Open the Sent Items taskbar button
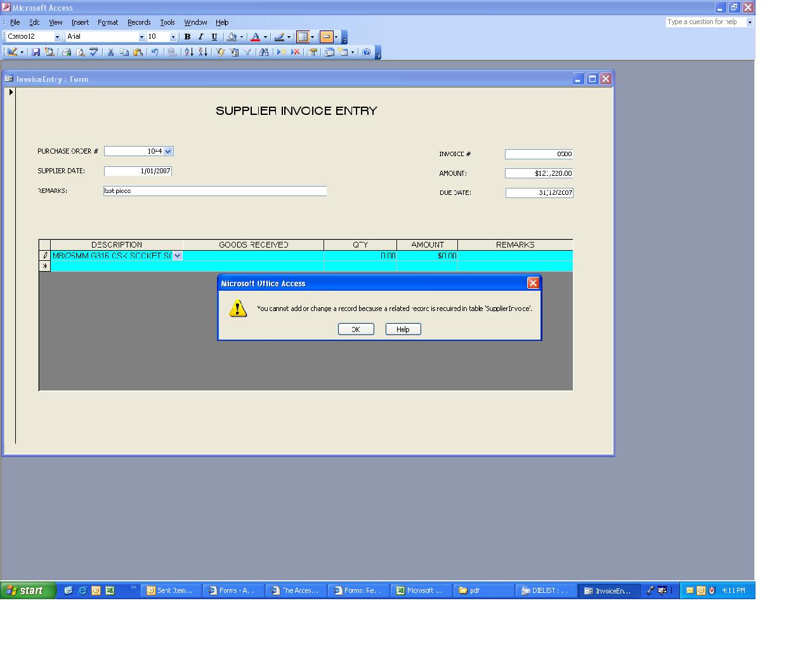 171,590
